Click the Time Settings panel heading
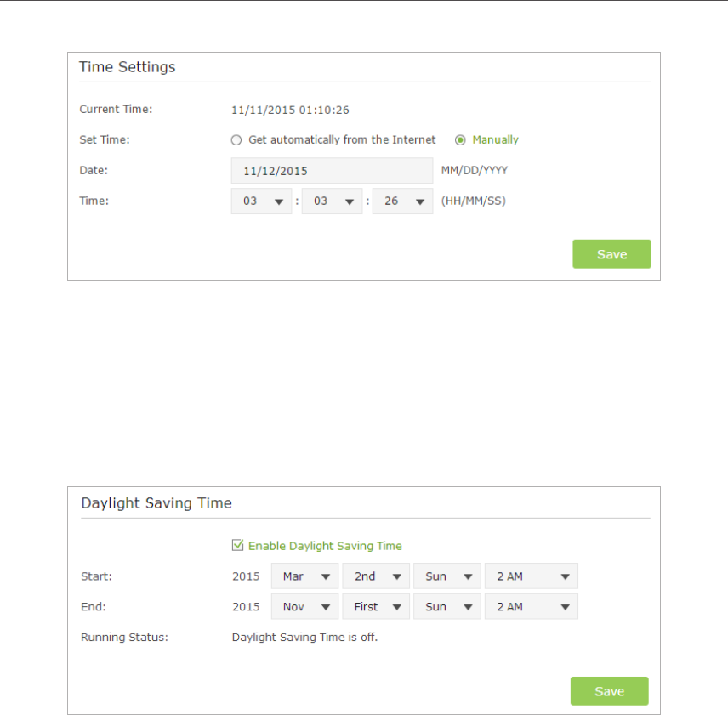This screenshot has width=728, height=715. pyautogui.click(x=127, y=67)
